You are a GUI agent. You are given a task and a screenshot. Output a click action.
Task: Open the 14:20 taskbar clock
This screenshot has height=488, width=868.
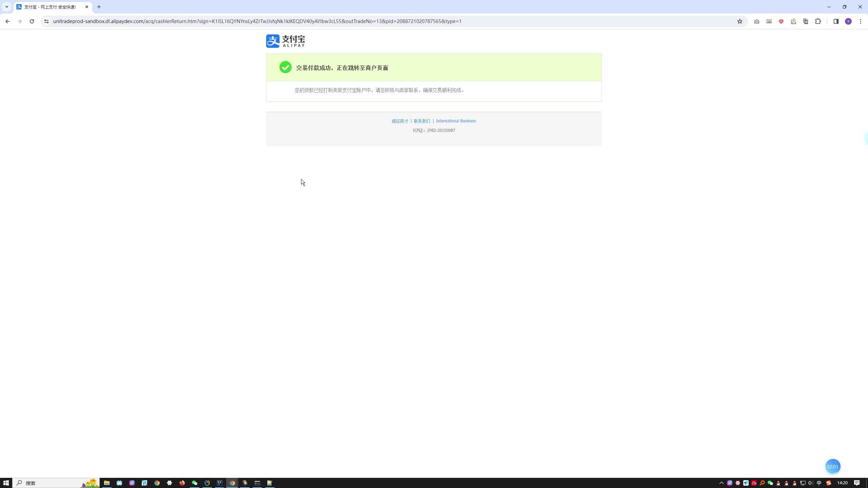point(842,483)
